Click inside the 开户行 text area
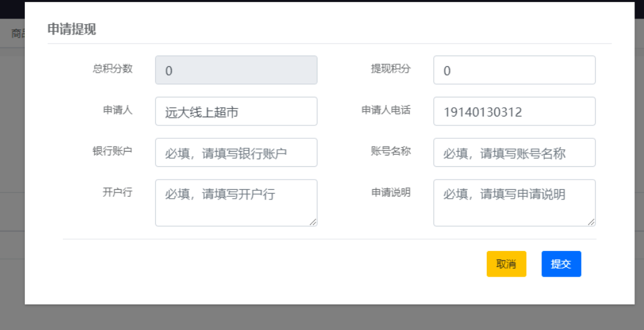The width and height of the screenshot is (644, 330). pyautogui.click(x=236, y=203)
